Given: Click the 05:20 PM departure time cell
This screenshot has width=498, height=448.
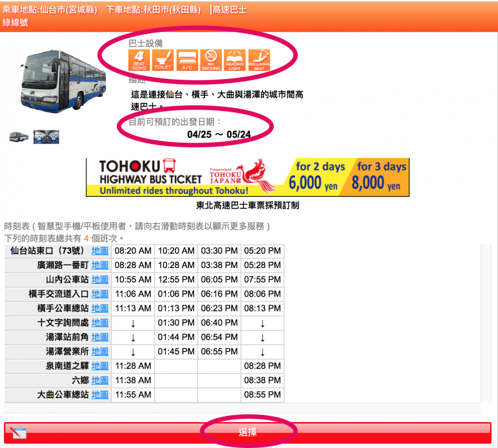Looking at the screenshot, I should point(262,251).
